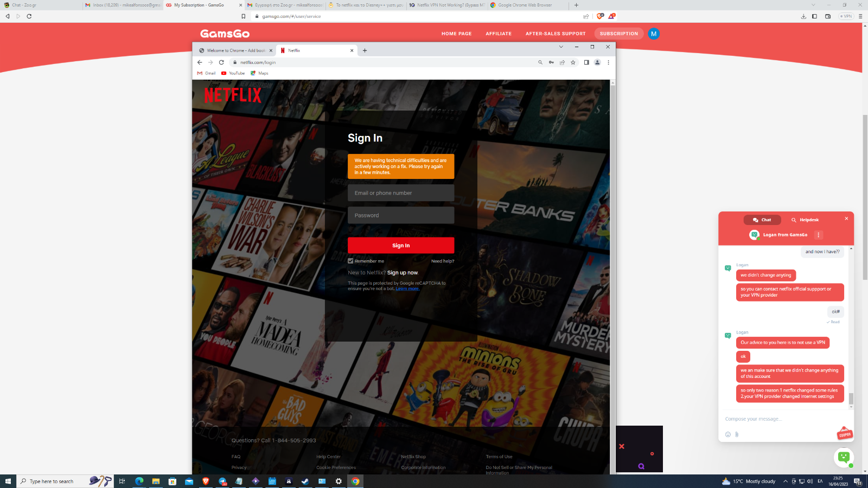Click the GamsGo logo
Screen dimensions: 868x488
click(x=225, y=34)
